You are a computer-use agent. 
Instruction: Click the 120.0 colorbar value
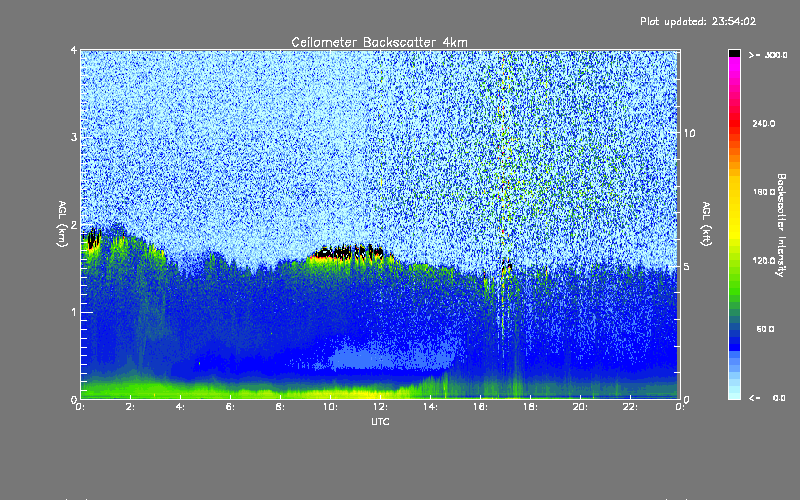[x=764, y=261]
